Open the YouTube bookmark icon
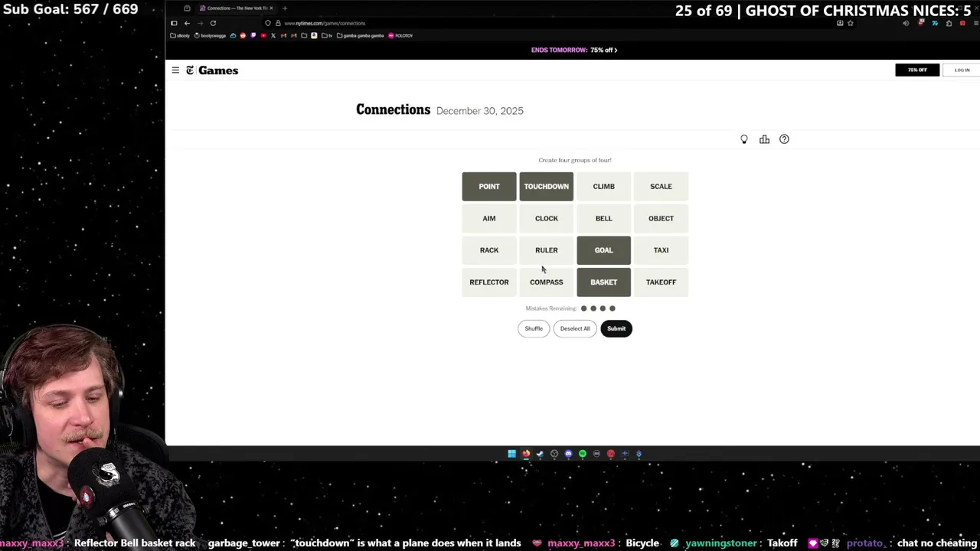The height and width of the screenshot is (551, 980). pos(263,35)
